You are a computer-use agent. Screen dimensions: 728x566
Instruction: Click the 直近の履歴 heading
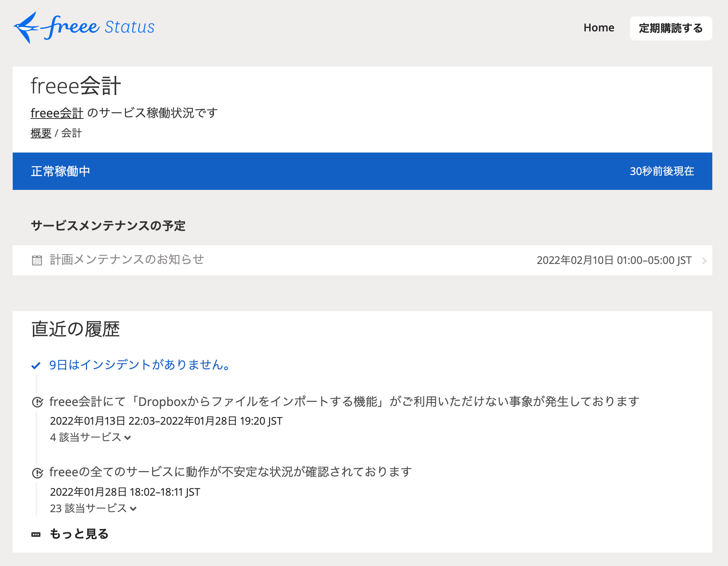(x=75, y=329)
